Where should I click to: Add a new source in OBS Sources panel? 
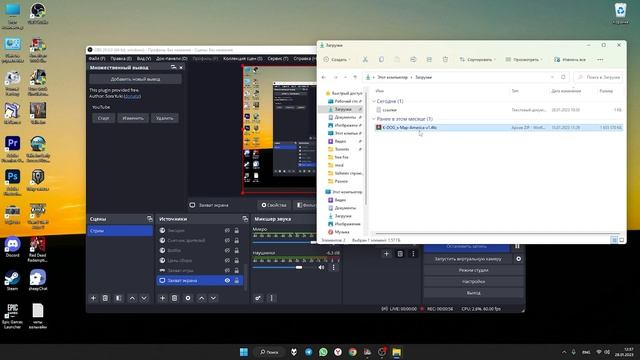(x=162, y=298)
